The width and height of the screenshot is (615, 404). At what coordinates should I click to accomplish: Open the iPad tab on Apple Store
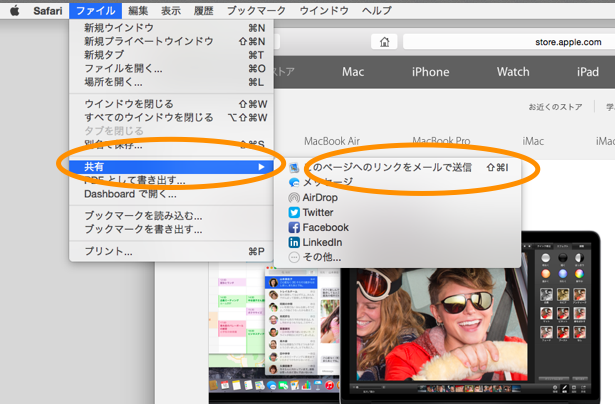pos(588,72)
